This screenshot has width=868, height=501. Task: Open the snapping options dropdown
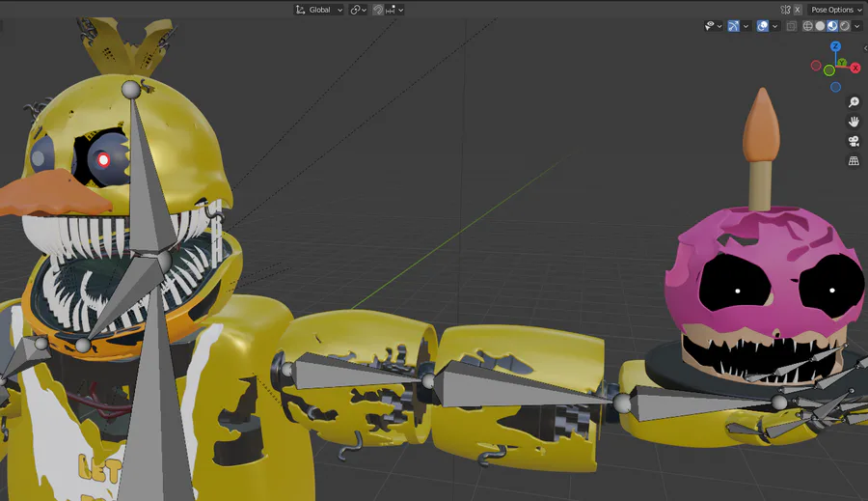(x=394, y=10)
